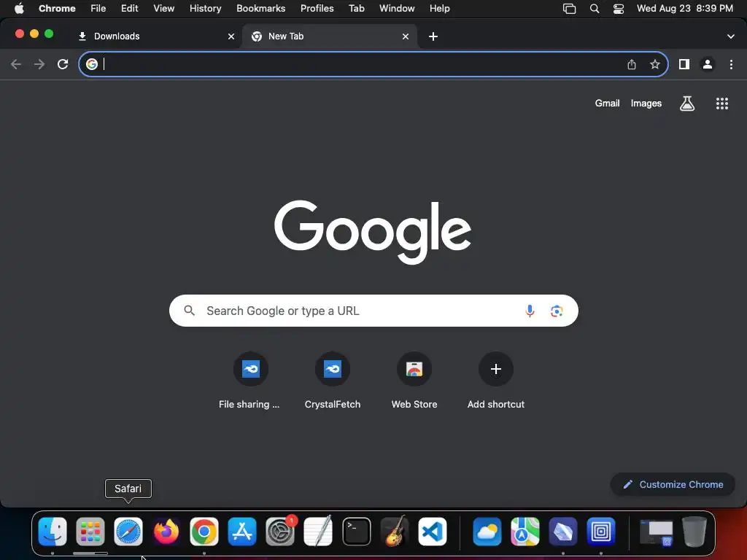The height and width of the screenshot is (560, 747).
Task: Focus the Google search box
Action: coord(373,311)
